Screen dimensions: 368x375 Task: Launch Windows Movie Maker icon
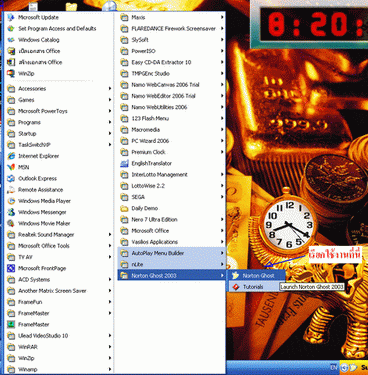[x=11, y=223]
